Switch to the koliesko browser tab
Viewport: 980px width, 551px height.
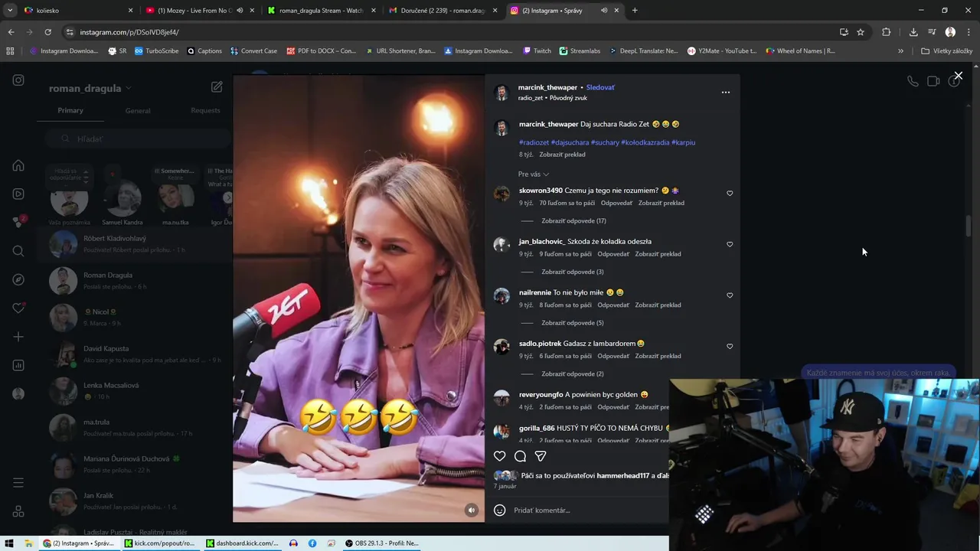[79, 11]
